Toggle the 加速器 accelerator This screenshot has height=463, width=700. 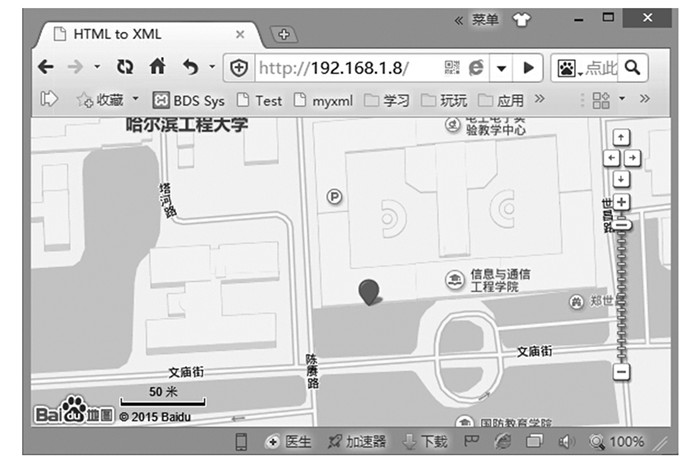click(x=356, y=441)
